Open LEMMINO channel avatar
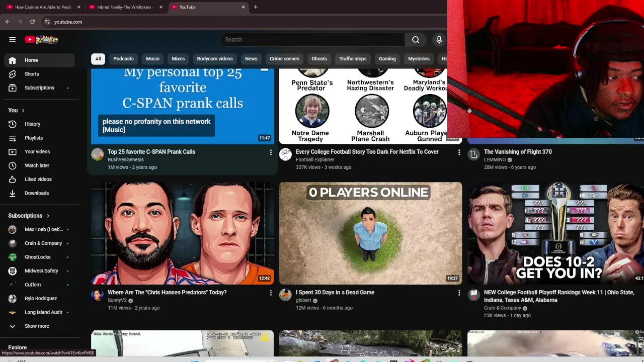Viewport: 644px width, 362px height. coord(473,154)
